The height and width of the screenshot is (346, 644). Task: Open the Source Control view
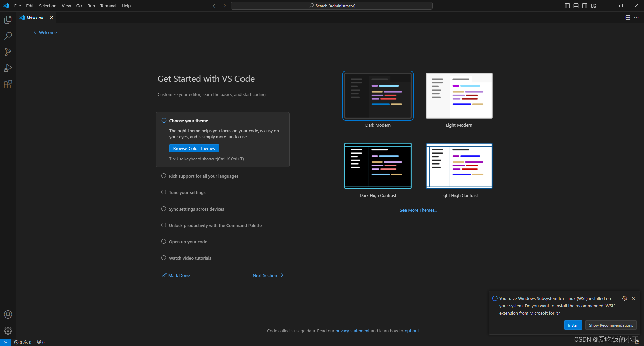point(8,52)
